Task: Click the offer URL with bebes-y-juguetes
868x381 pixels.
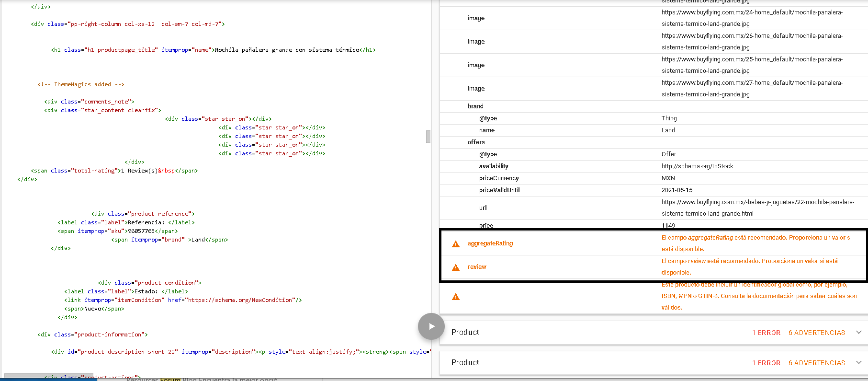Action: coord(758,208)
